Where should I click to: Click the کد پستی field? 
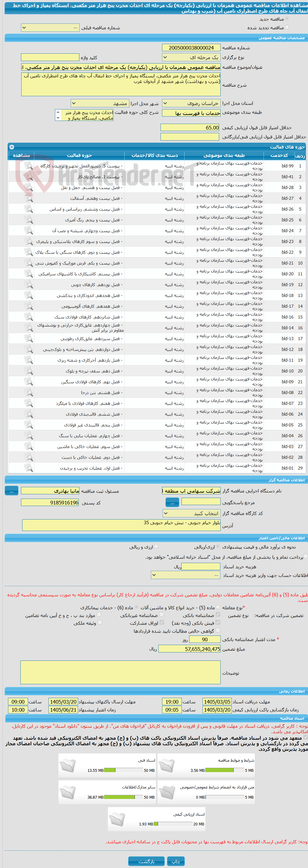point(50,502)
